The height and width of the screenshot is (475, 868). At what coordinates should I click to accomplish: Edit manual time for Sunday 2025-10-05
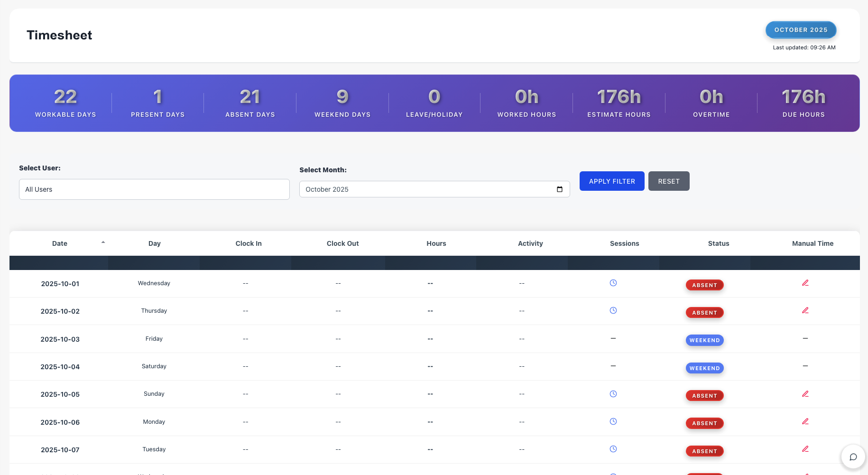tap(805, 394)
